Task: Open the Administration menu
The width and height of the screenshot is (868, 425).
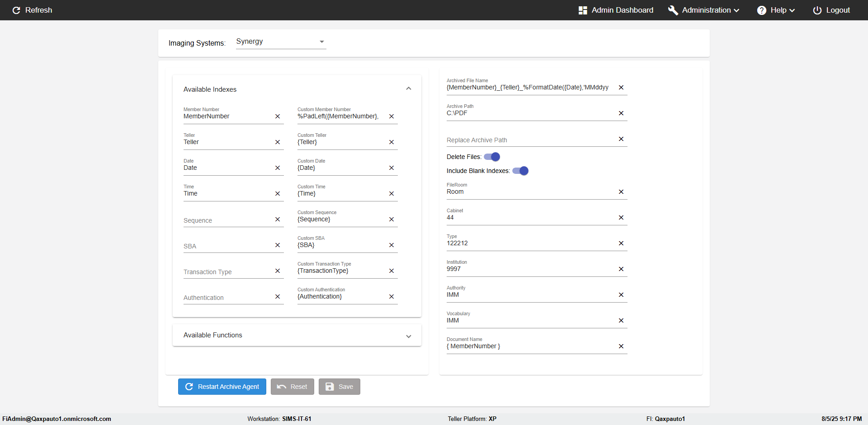Action: tap(704, 10)
